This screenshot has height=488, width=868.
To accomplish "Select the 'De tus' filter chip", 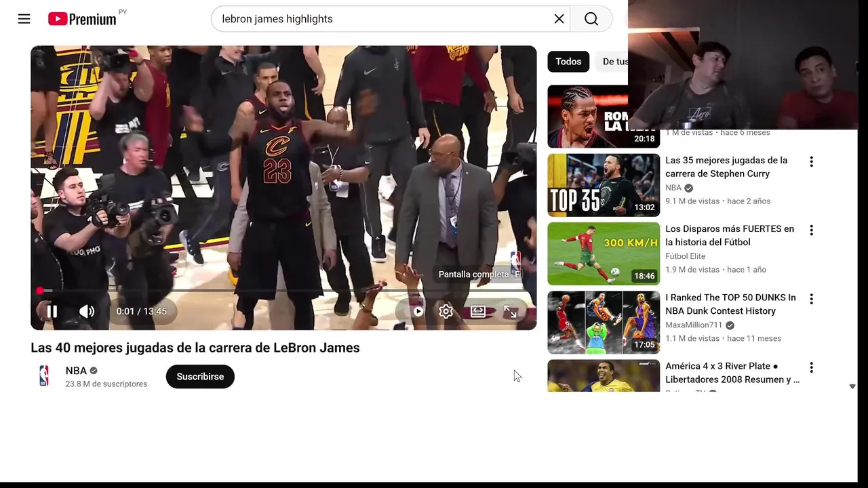I will (612, 62).
